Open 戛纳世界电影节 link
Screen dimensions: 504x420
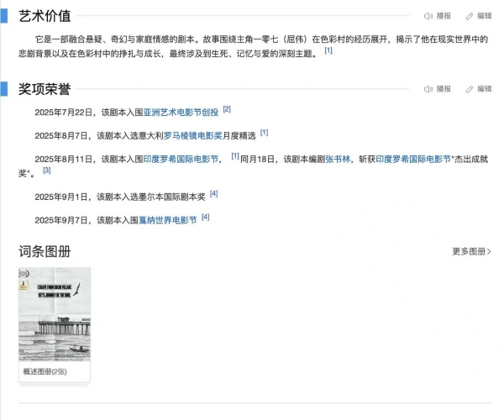[168, 220]
